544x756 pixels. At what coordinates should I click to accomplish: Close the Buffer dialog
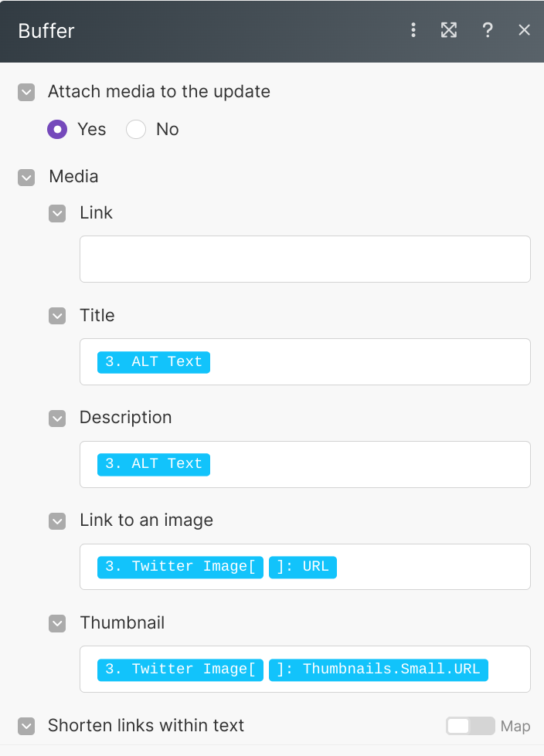524,30
